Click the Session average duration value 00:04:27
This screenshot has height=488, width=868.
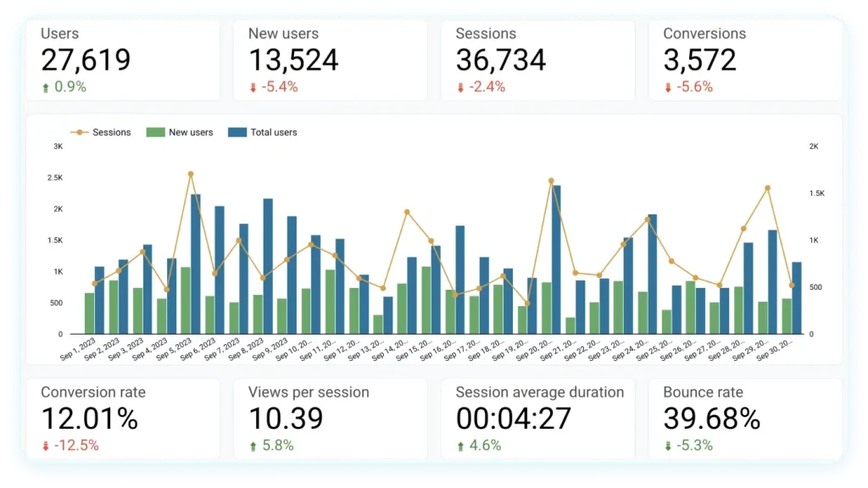click(x=513, y=419)
